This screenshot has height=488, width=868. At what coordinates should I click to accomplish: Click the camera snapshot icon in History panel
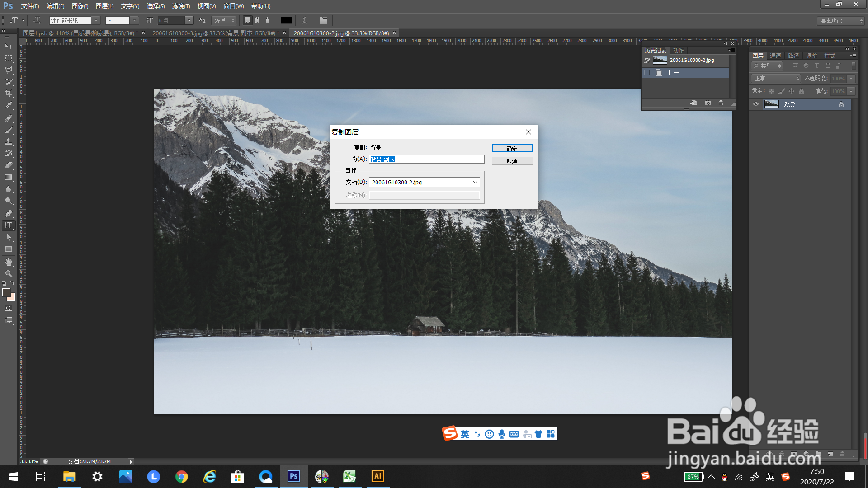click(x=708, y=103)
